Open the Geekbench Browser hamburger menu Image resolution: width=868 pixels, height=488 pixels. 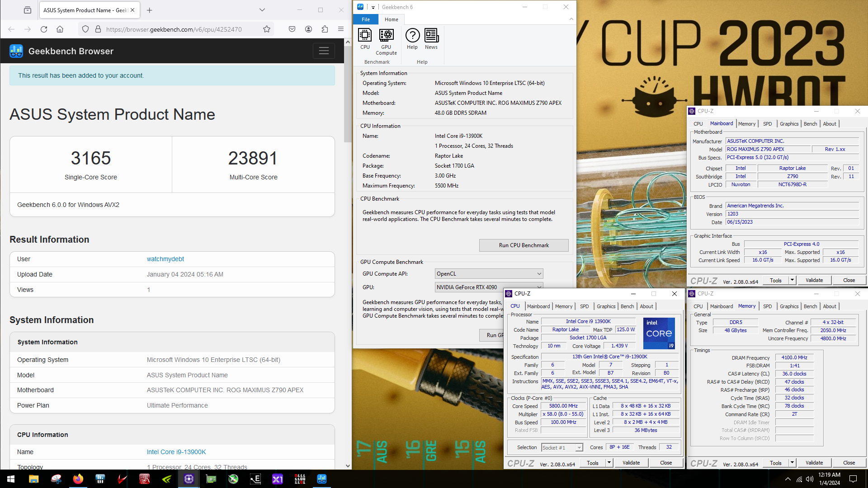pos(324,51)
